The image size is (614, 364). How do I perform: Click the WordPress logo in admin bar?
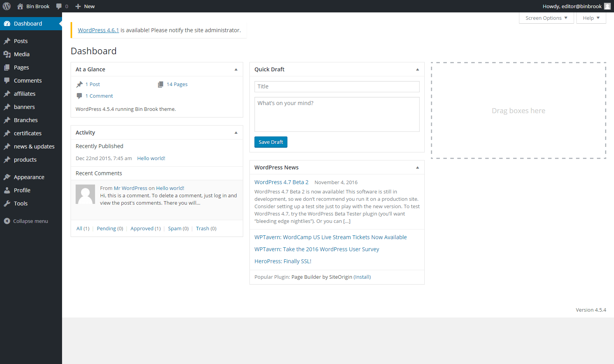[7, 6]
